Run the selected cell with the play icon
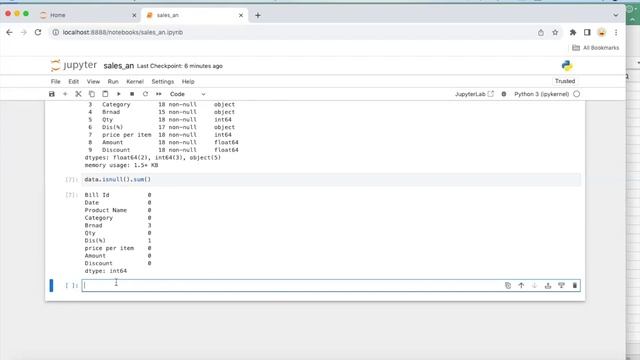This screenshot has height=360, width=640. tap(119, 94)
